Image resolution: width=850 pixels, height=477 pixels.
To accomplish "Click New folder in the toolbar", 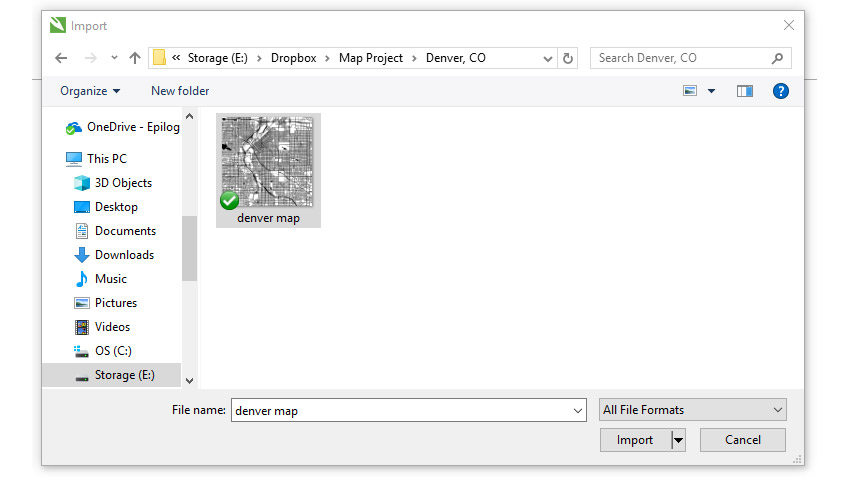I will tap(180, 91).
